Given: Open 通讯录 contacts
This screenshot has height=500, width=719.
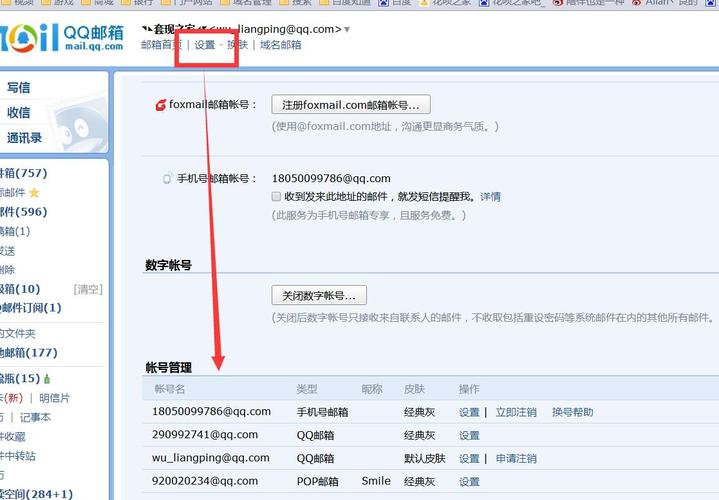Looking at the screenshot, I should point(24,138).
